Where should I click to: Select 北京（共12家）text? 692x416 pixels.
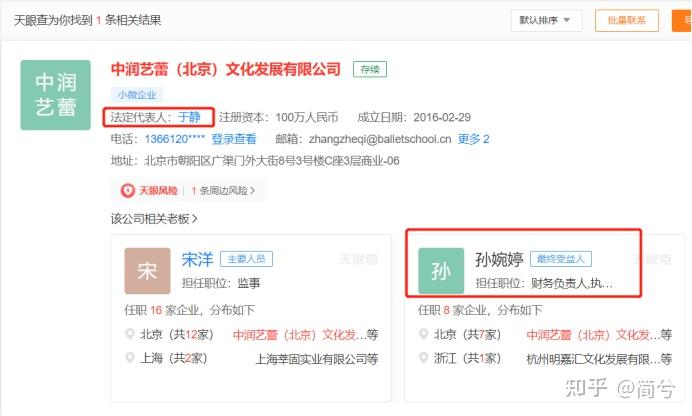tap(177, 335)
